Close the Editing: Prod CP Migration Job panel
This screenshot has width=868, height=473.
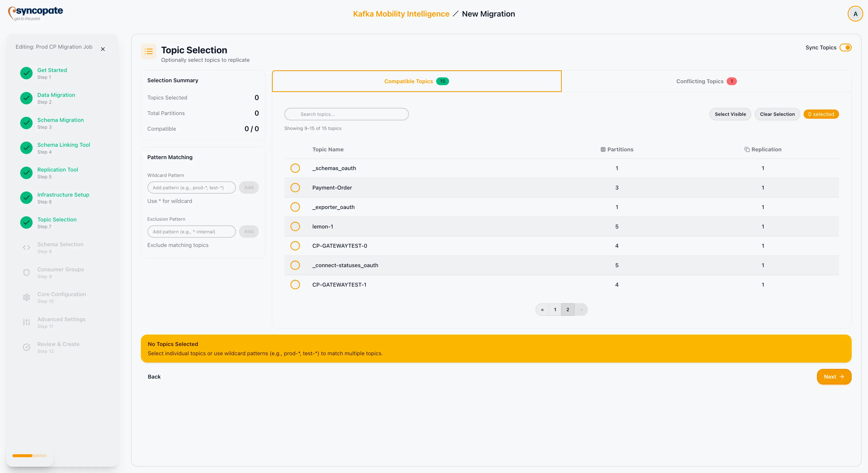[x=103, y=49]
